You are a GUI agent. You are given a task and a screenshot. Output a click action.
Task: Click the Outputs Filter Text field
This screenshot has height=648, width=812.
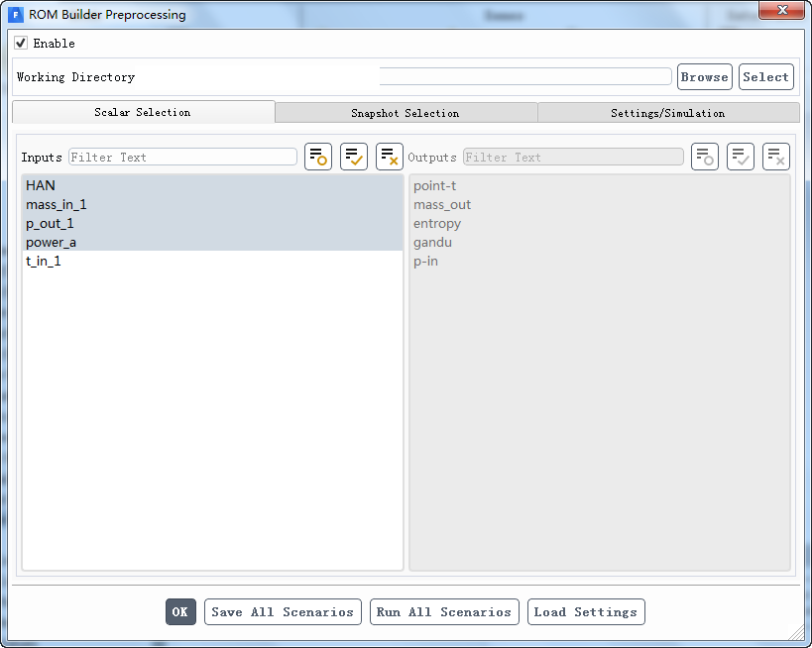[573, 157]
